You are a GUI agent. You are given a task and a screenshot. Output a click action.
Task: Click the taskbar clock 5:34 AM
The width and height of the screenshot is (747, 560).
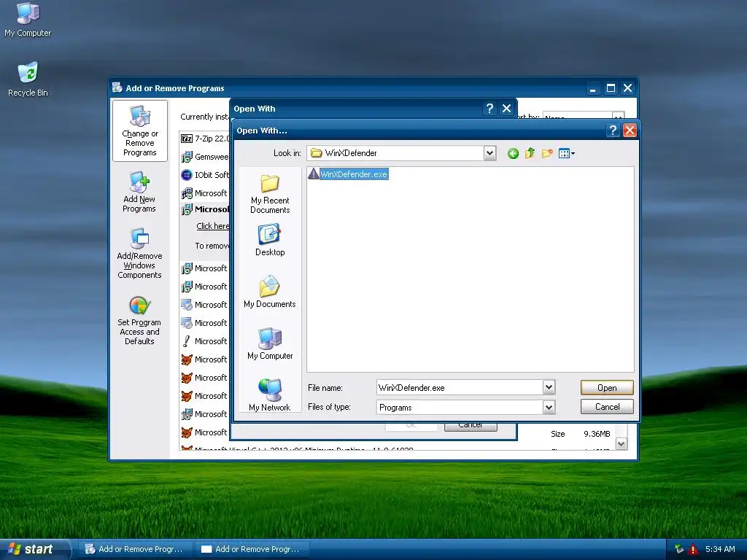pos(720,549)
